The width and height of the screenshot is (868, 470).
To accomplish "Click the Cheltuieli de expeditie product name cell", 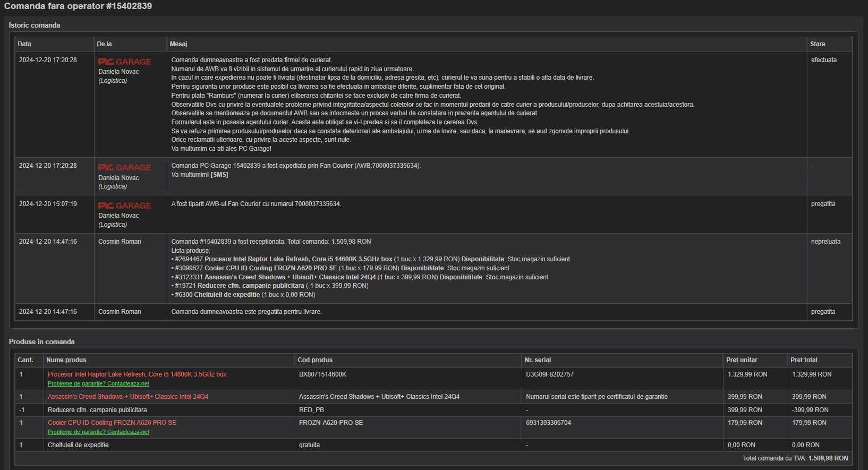I will (x=78, y=445).
